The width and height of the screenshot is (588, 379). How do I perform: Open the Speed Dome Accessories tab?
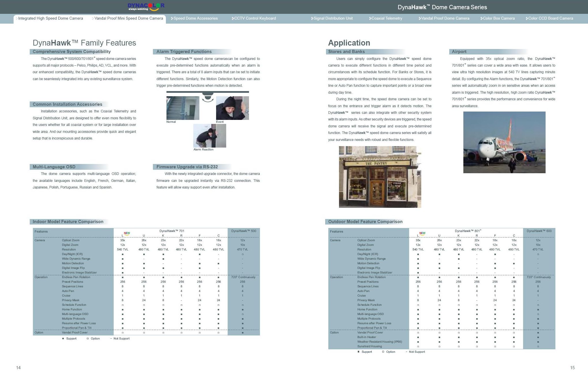[194, 18]
